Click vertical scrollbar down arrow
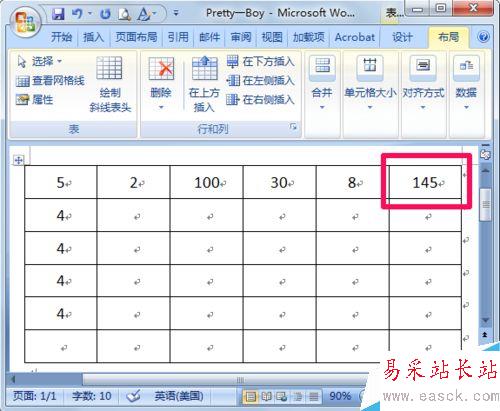 coord(486,321)
